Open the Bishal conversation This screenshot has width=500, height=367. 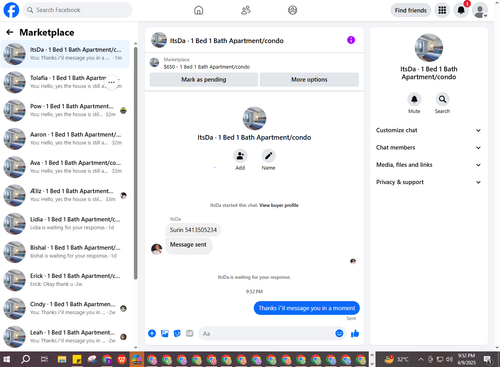[x=65, y=252]
